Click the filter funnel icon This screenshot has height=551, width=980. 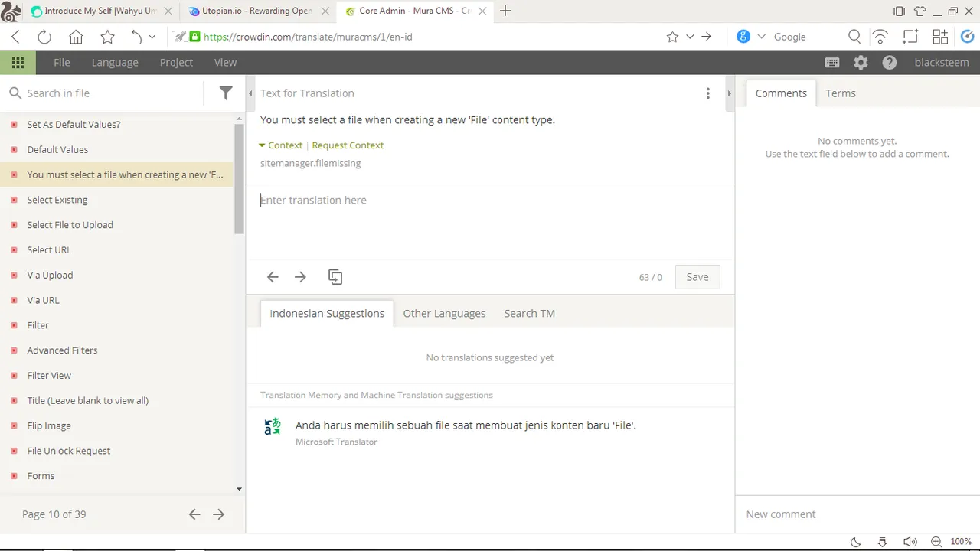(x=226, y=93)
